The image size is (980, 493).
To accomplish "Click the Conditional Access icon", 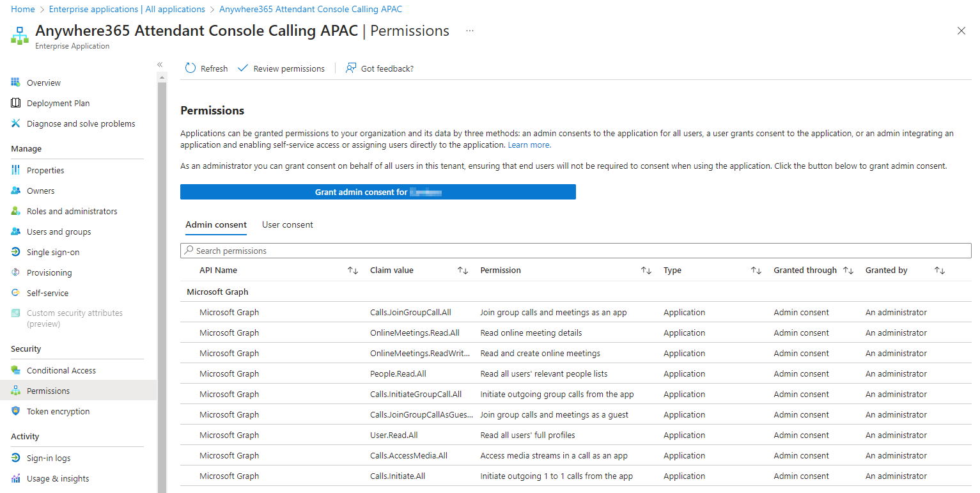I will pos(16,370).
